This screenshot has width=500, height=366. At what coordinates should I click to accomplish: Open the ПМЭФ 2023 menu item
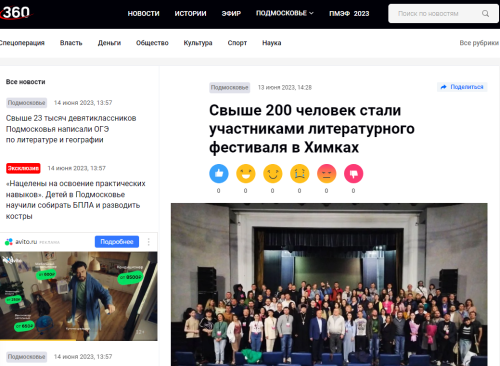coord(349,14)
